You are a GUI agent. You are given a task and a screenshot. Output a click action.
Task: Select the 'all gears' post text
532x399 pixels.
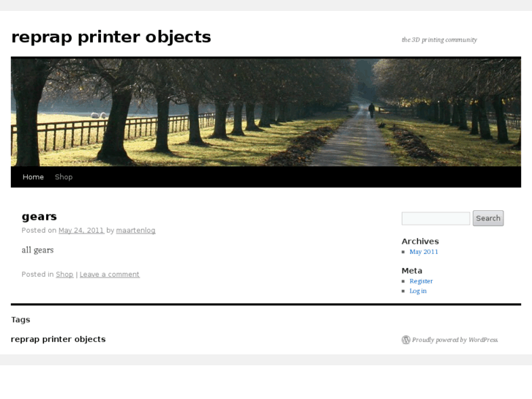pyautogui.click(x=37, y=250)
